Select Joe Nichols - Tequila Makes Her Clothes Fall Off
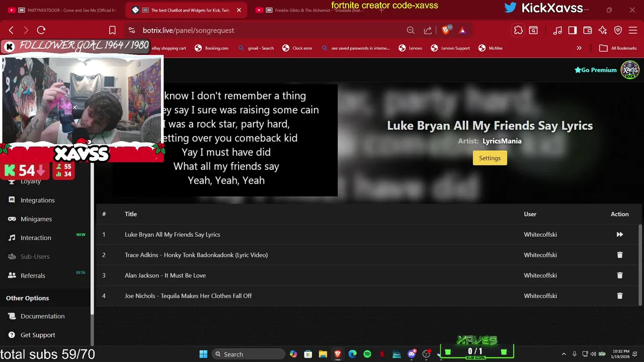This screenshot has width=644, height=362. pyautogui.click(x=188, y=296)
